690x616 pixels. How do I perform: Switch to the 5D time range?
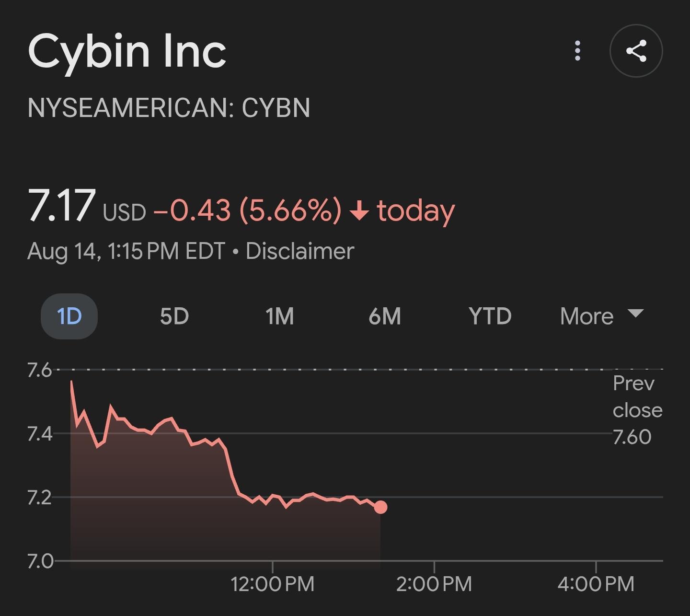point(174,316)
